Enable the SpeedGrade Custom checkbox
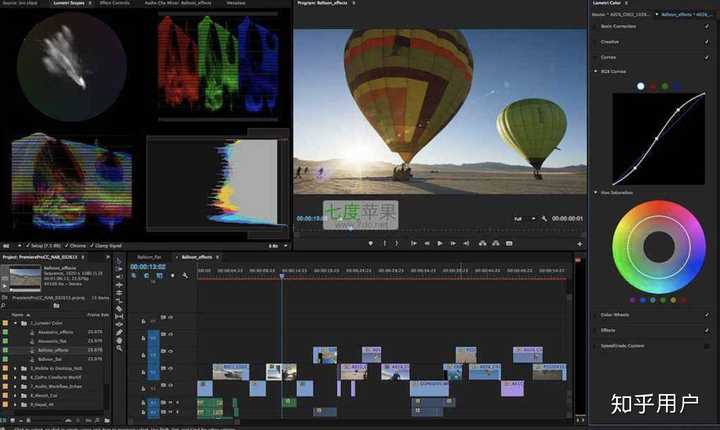This screenshot has height=430, width=720. (x=706, y=346)
